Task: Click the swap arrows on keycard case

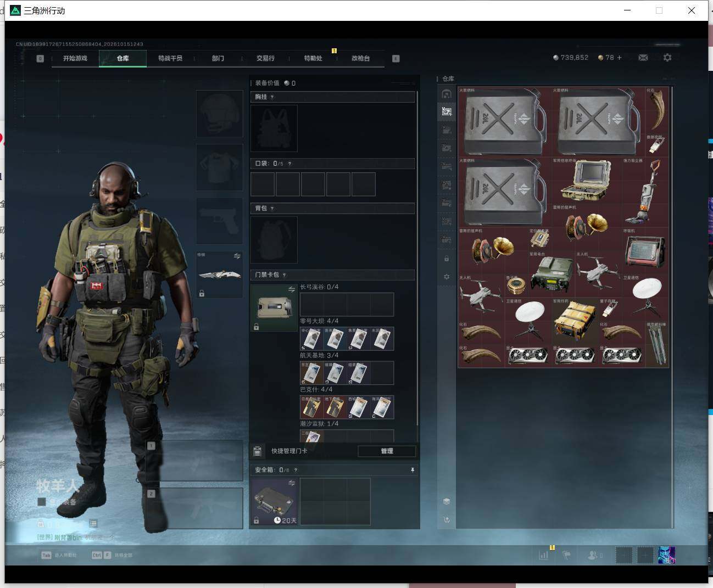Action: tap(292, 289)
